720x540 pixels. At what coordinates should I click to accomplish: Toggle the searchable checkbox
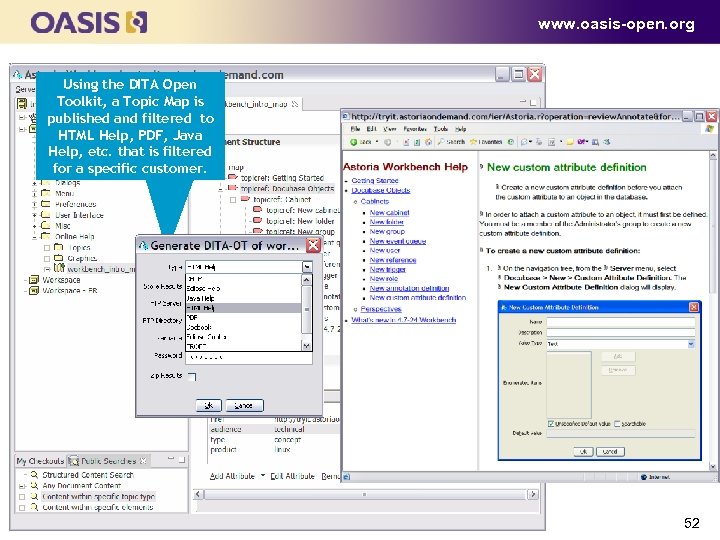click(617, 423)
